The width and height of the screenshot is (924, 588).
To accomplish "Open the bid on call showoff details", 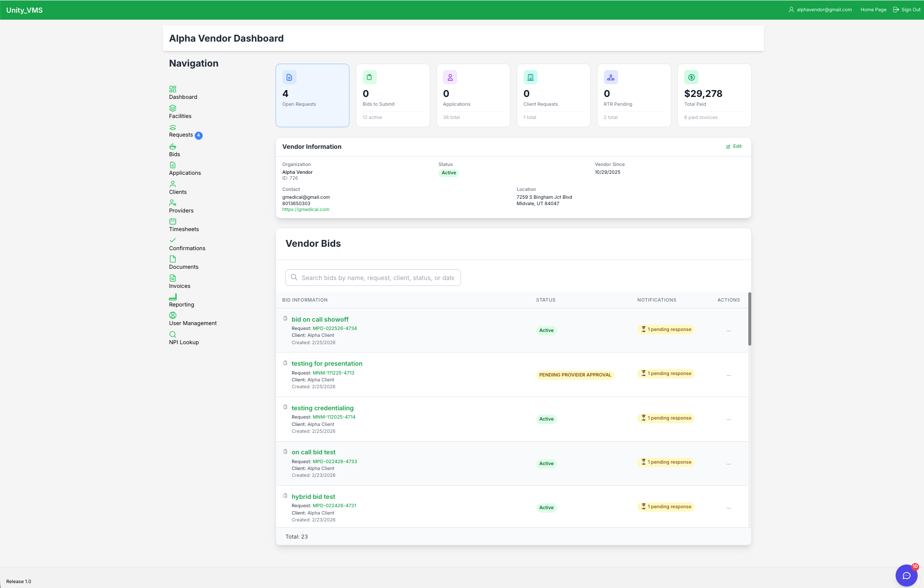I will click(320, 319).
